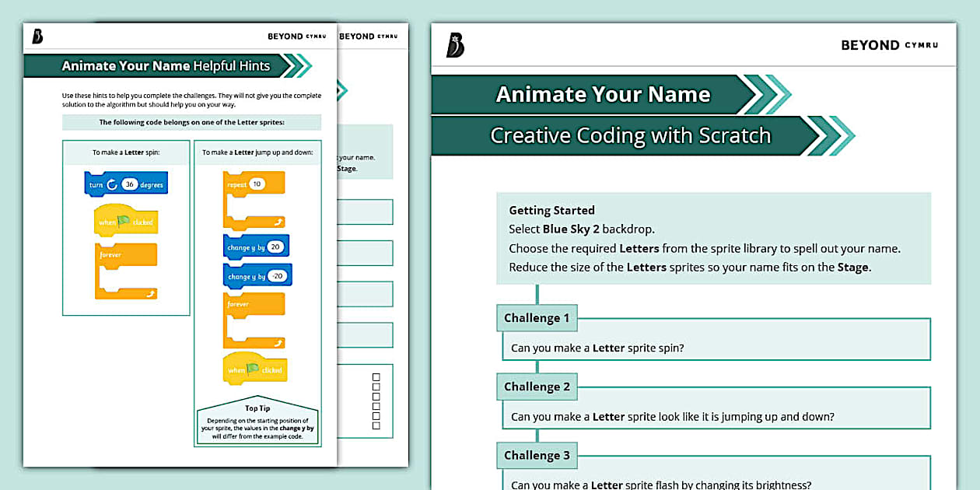980x490 pixels.
Task: Open the Top Tip note box
Action: [x=257, y=424]
